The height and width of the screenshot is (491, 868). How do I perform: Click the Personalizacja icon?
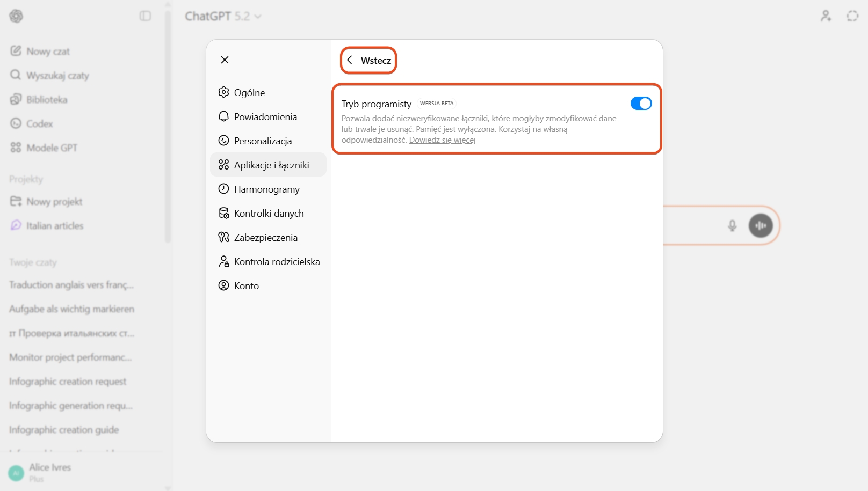click(223, 141)
